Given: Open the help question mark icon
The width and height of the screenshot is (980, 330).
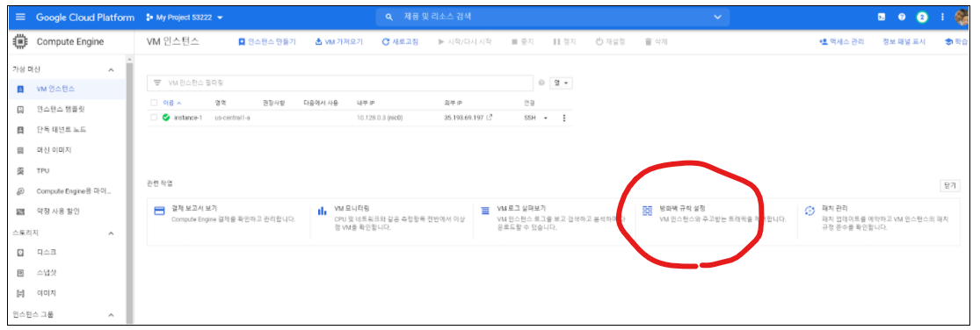Looking at the screenshot, I should 901,18.
